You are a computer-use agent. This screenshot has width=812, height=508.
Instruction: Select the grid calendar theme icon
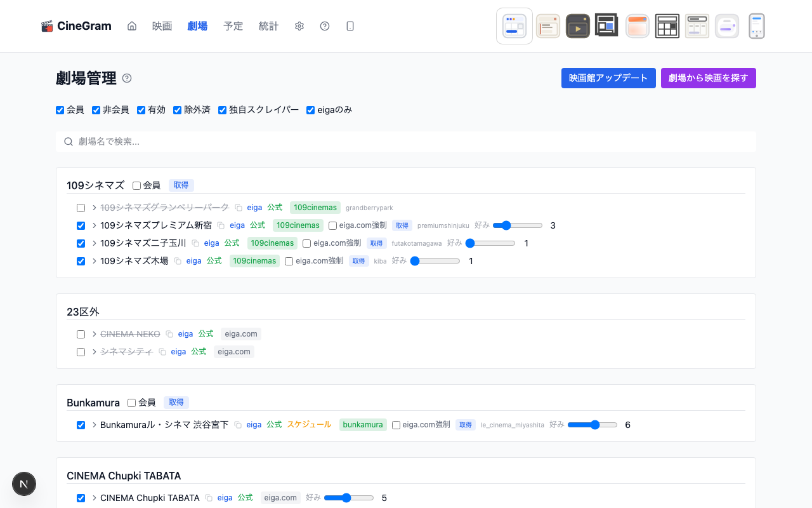[x=667, y=25]
